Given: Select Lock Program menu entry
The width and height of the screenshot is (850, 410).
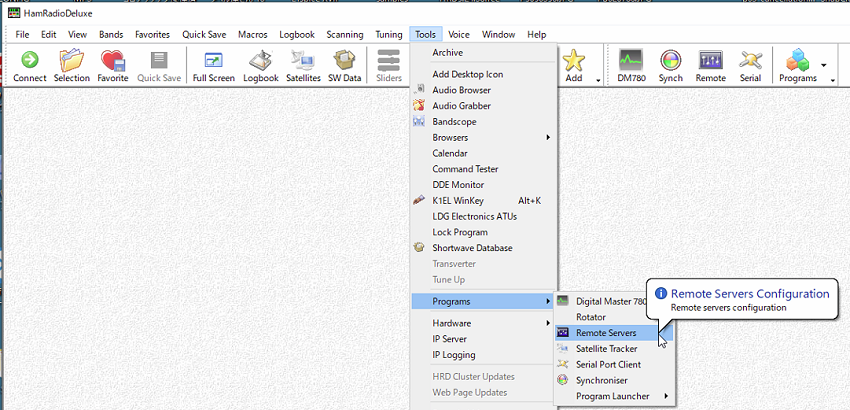Looking at the screenshot, I should click(484, 232).
